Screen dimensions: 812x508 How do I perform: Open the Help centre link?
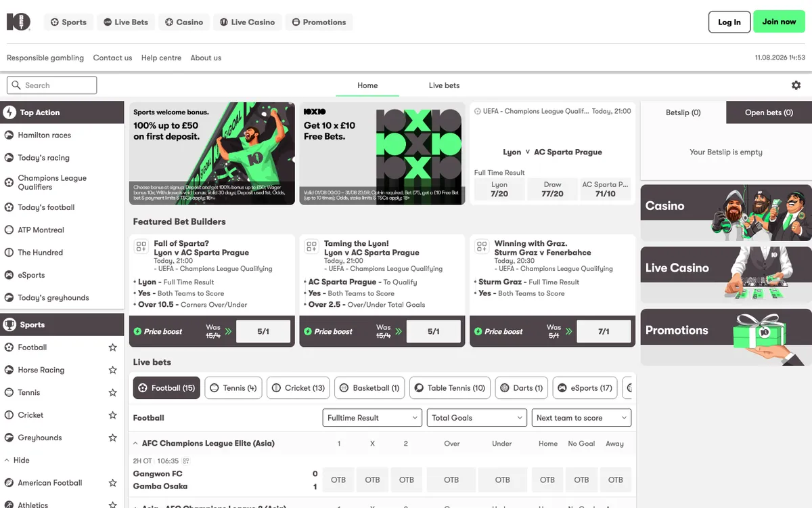pyautogui.click(x=161, y=58)
